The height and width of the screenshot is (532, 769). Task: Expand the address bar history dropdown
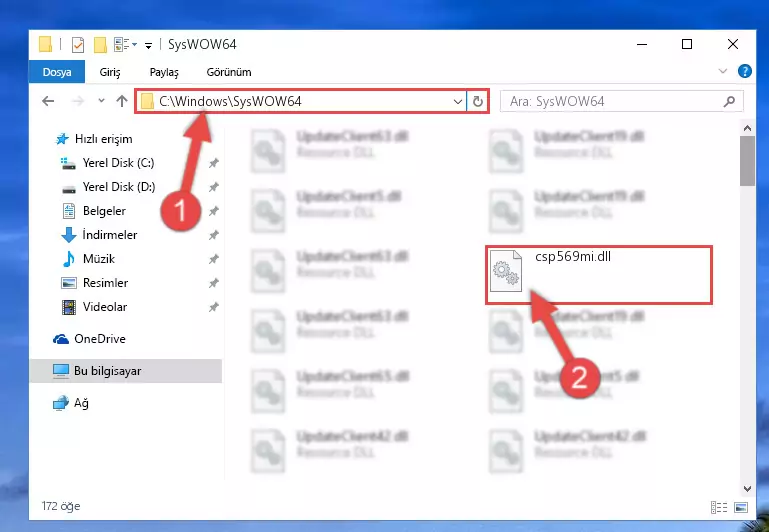[x=458, y=102]
